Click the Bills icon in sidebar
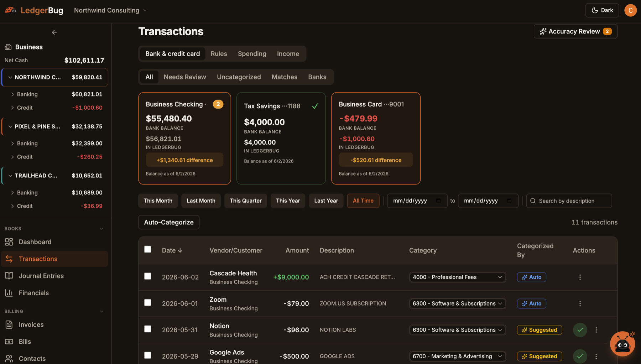This screenshot has height=364, width=641. tap(9, 342)
